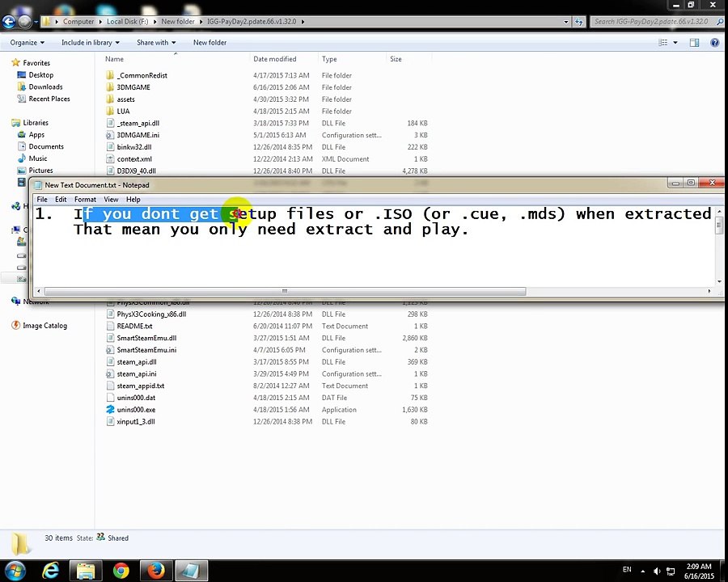Open Notepad File menu
This screenshot has height=582, width=728.
point(42,199)
